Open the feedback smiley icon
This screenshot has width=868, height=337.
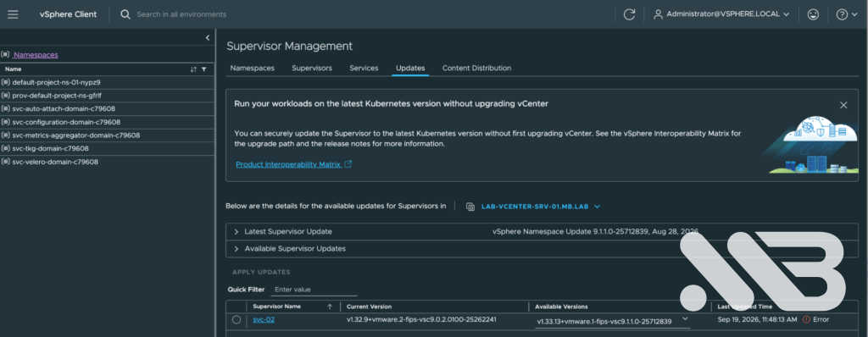813,14
